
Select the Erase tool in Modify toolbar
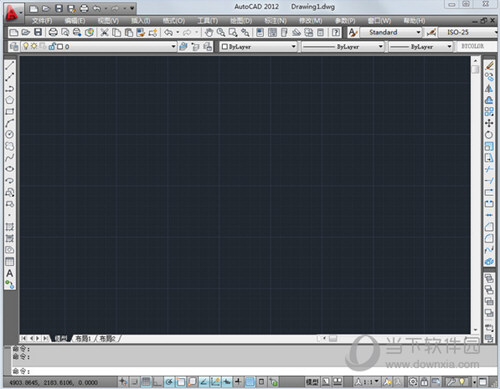[489, 65]
